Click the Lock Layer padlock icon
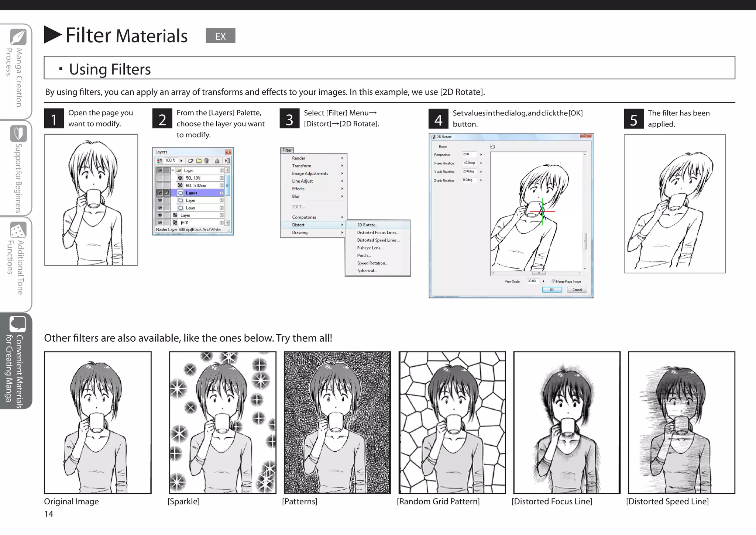This screenshot has height=535, width=756. [217, 160]
